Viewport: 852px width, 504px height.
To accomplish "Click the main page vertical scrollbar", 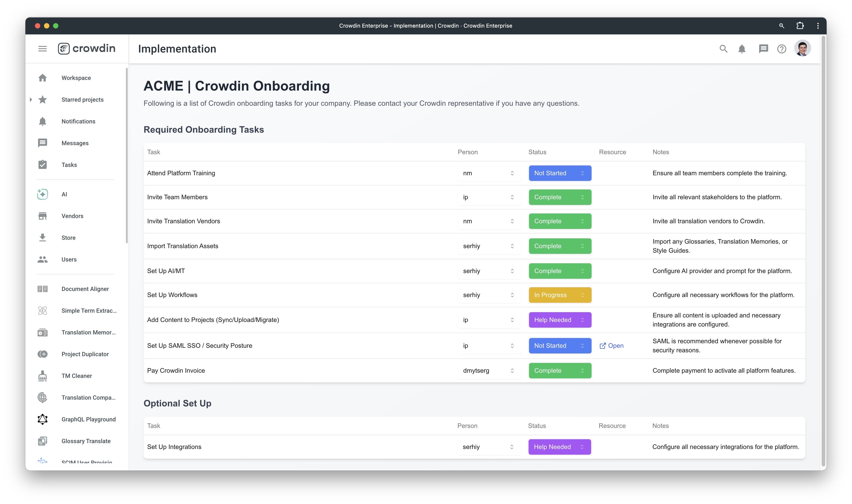I will [x=823, y=251].
